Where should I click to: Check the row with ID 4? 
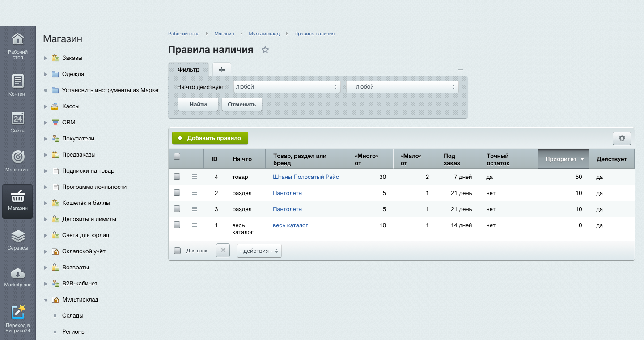(177, 177)
